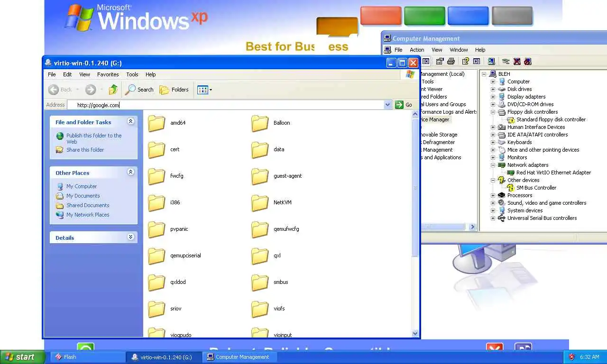Open the Tools menu in Explorer
The image size is (607, 364).
[x=132, y=74]
